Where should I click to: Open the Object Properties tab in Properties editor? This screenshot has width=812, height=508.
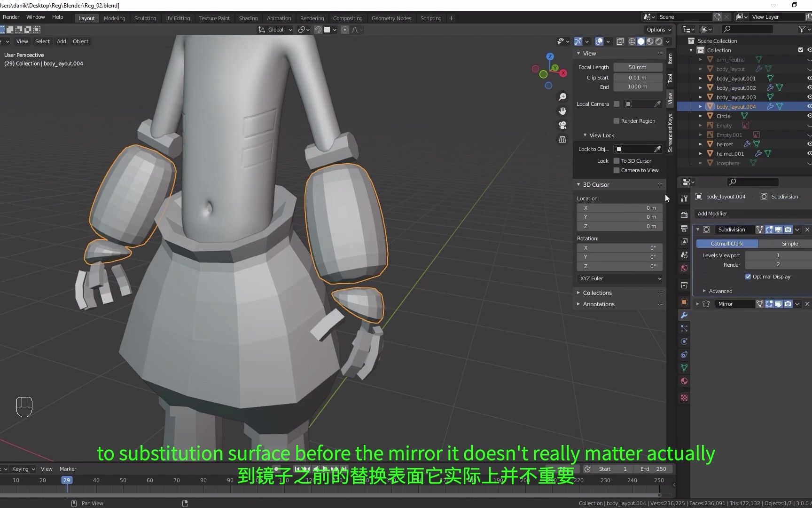(x=684, y=302)
